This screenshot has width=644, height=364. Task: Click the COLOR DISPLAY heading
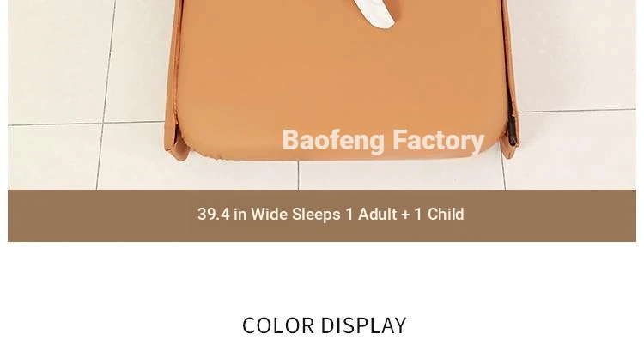324,325
